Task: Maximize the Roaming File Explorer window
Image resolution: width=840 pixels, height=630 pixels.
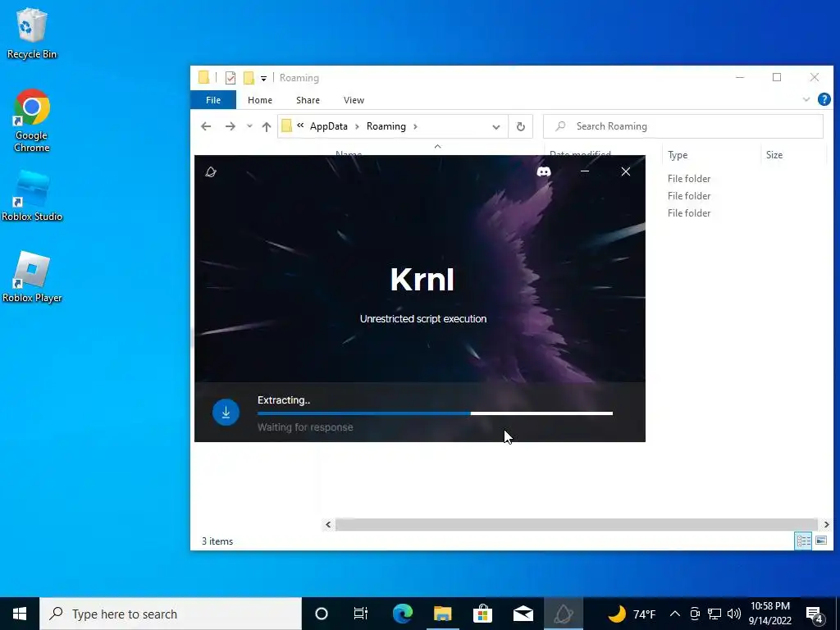Action: pos(777,77)
